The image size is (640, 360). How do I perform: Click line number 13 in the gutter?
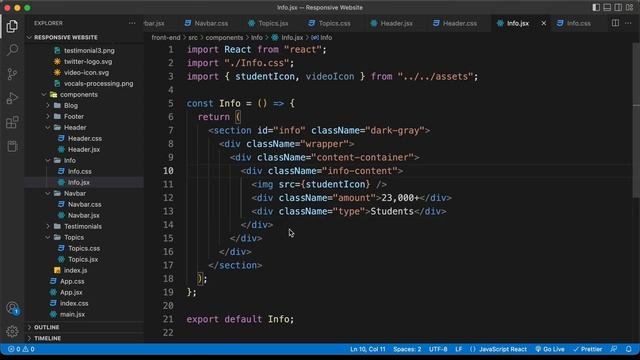168,211
